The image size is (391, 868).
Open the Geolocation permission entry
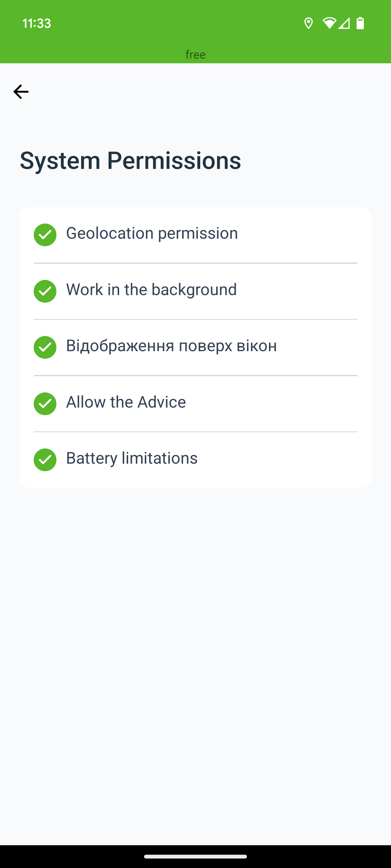click(195, 235)
